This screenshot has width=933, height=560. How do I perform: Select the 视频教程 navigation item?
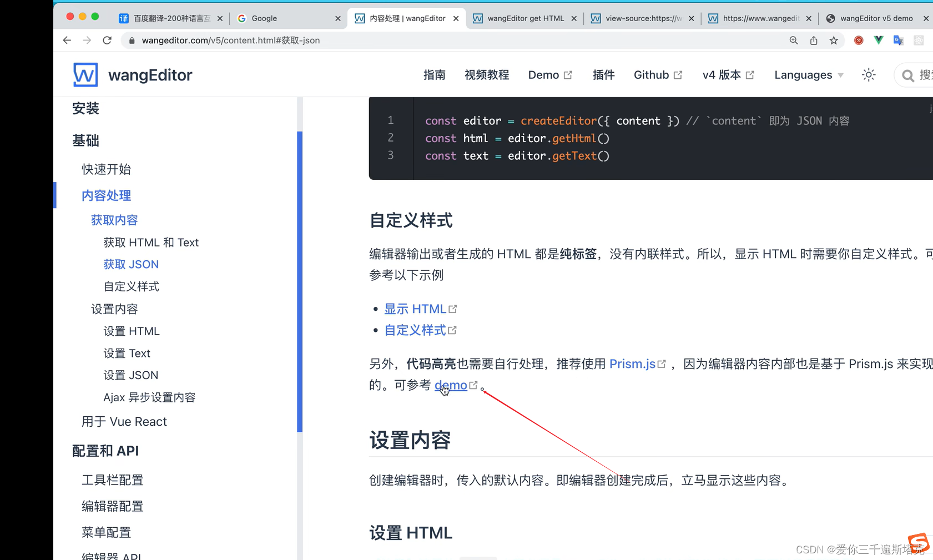[487, 74]
